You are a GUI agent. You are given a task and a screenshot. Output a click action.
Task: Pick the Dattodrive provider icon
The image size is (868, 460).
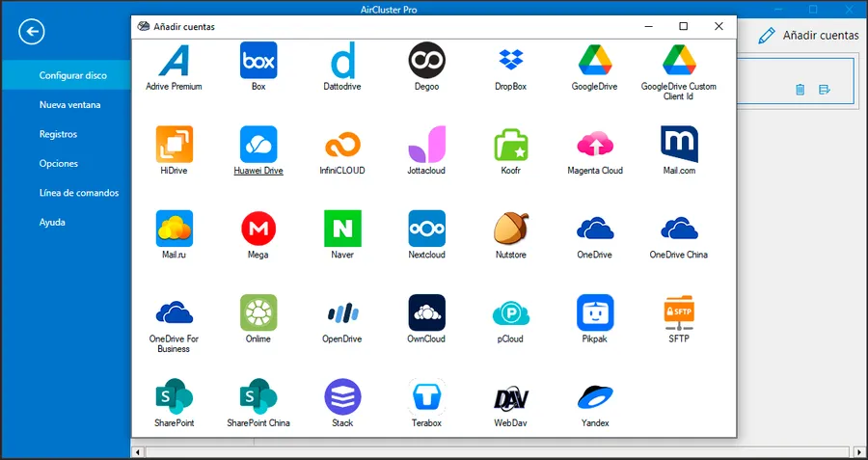pos(342,61)
